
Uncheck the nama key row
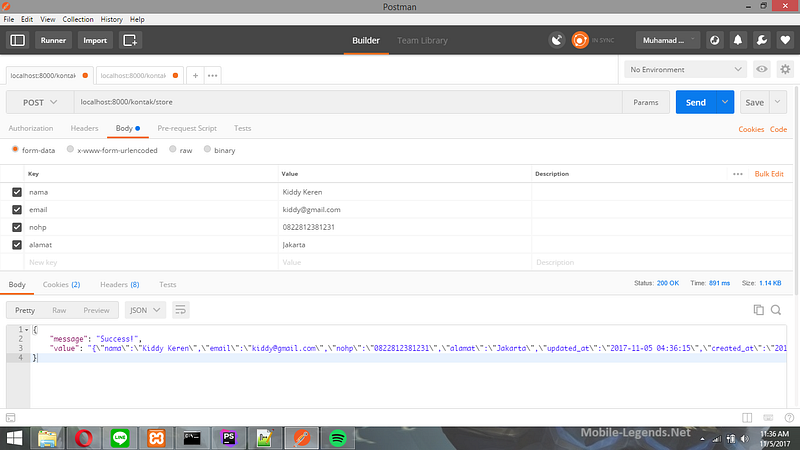click(17, 192)
